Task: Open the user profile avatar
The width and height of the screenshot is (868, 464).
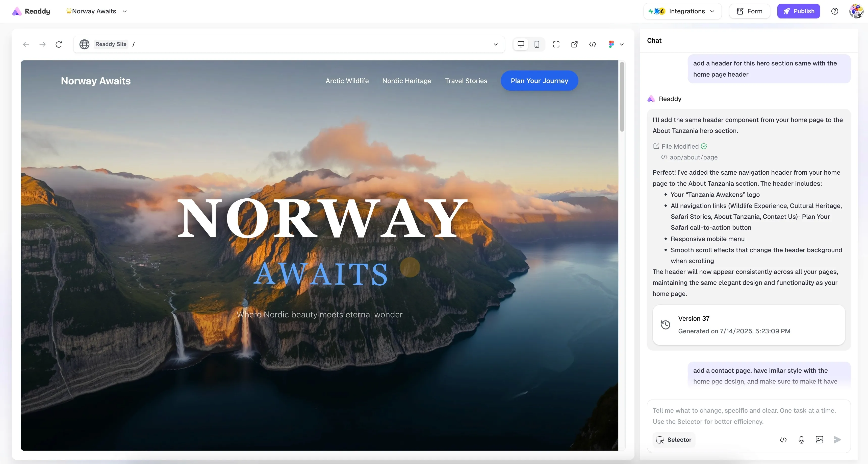Action: pyautogui.click(x=856, y=11)
